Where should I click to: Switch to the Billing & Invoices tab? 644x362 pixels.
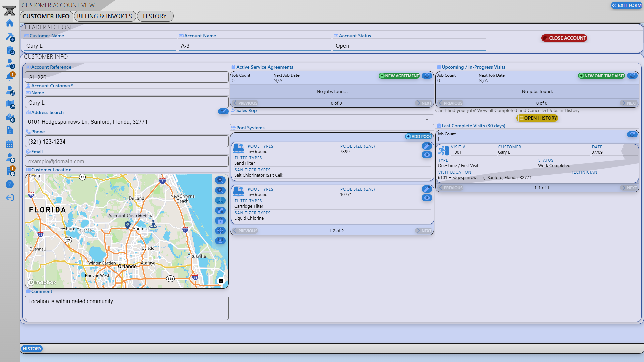pos(105,16)
